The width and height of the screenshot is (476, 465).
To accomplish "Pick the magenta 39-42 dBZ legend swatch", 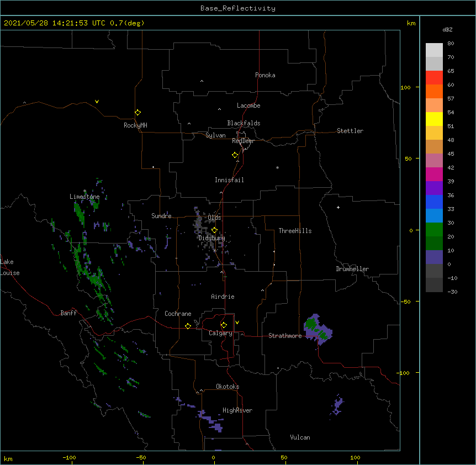I will pos(434,174).
